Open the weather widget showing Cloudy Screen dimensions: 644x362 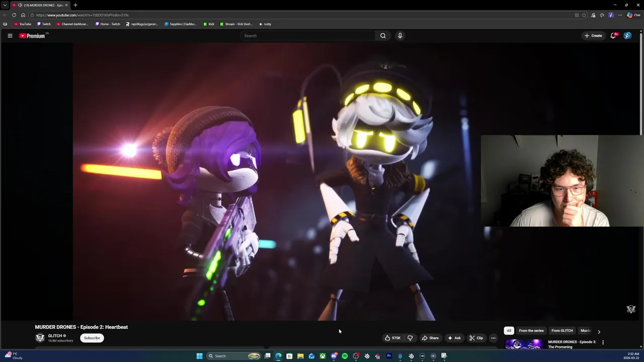[x=14, y=356]
